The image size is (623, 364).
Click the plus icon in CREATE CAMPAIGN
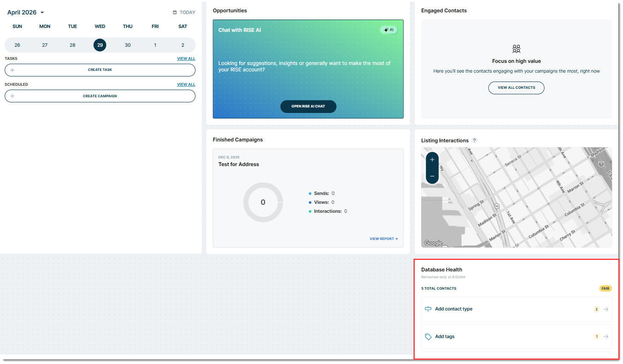point(12,96)
